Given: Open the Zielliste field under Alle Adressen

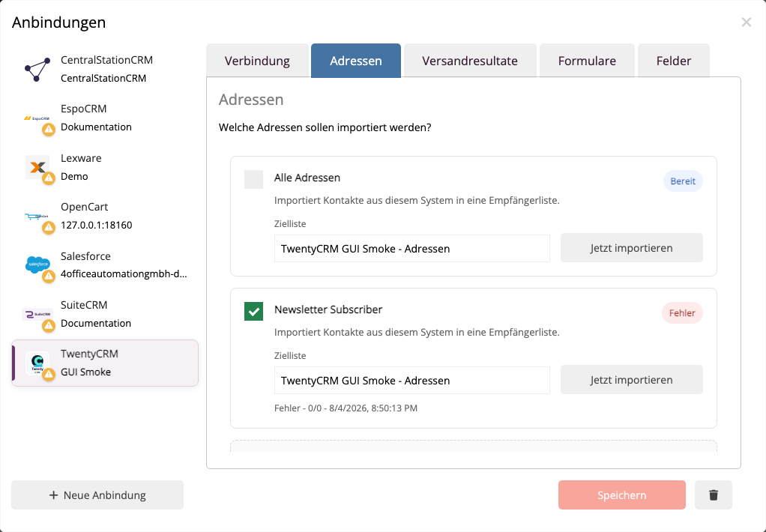Looking at the screenshot, I should (x=411, y=249).
